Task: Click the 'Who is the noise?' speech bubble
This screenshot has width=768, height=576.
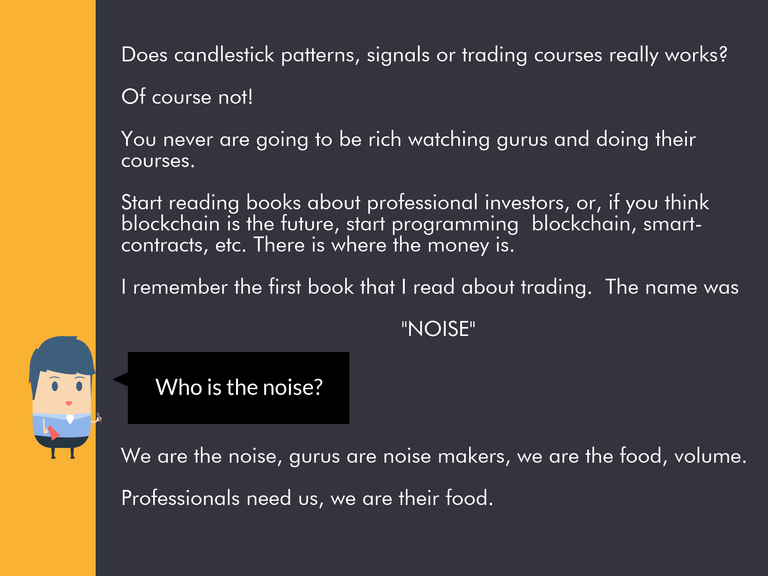Action: coord(238,387)
